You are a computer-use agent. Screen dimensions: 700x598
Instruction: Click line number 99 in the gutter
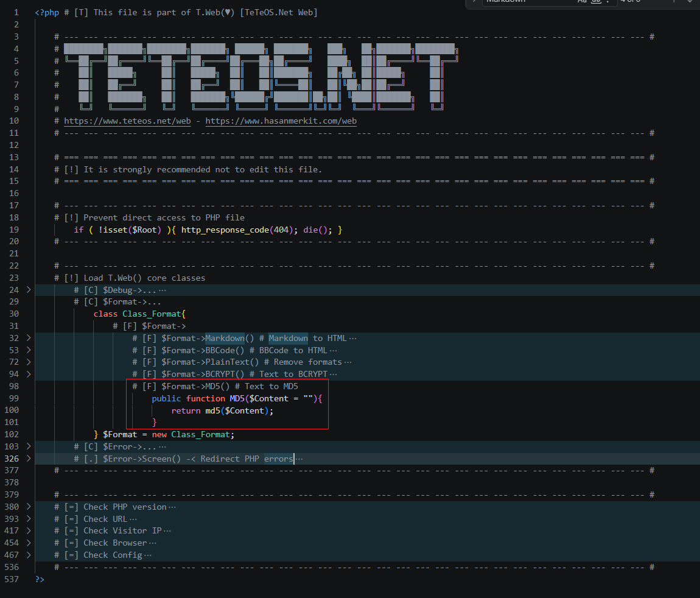pos(14,398)
